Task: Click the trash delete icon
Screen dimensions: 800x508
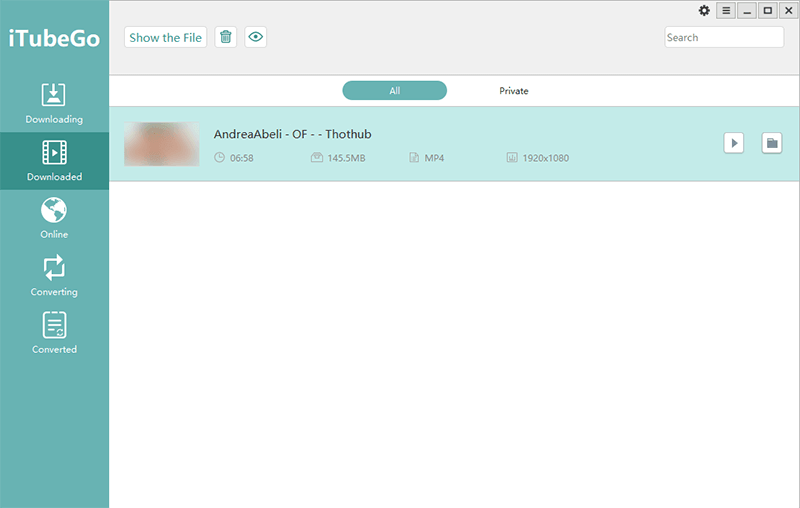Action: coord(226,37)
